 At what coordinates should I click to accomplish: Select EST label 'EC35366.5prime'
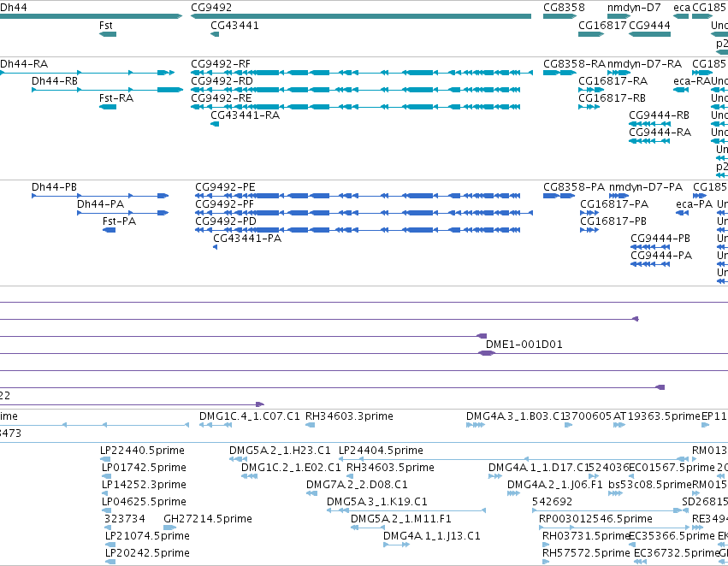pyautogui.click(x=672, y=536)
